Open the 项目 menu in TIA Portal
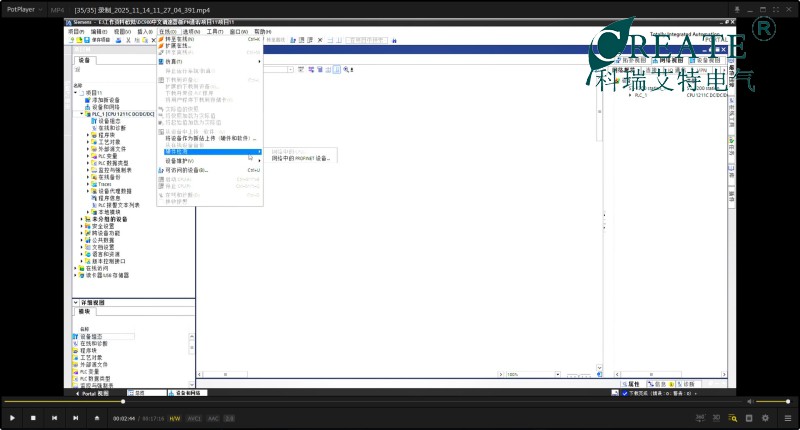Image resolution: width=800 pixels, height=430 pixels. (x=76, y=32)
